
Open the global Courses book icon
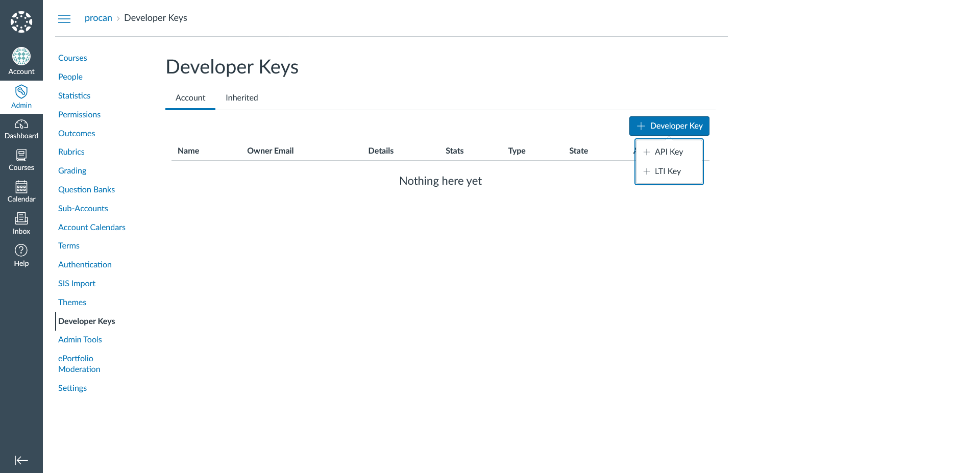pyautogui.click(x=21, y=155)
